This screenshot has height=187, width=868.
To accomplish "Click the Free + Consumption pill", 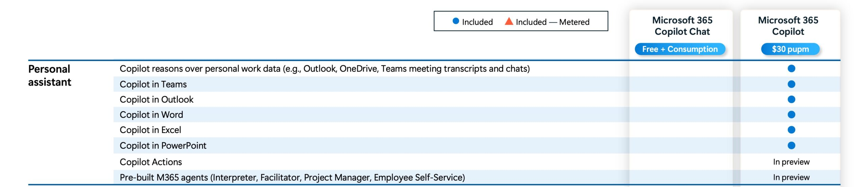I will coord(680,49).
